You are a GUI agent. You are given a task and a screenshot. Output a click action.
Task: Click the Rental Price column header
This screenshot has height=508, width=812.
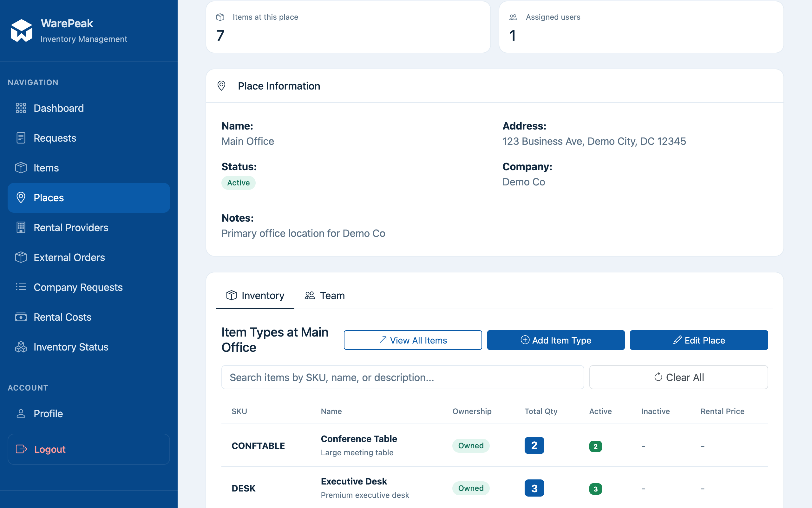point(723,411)
